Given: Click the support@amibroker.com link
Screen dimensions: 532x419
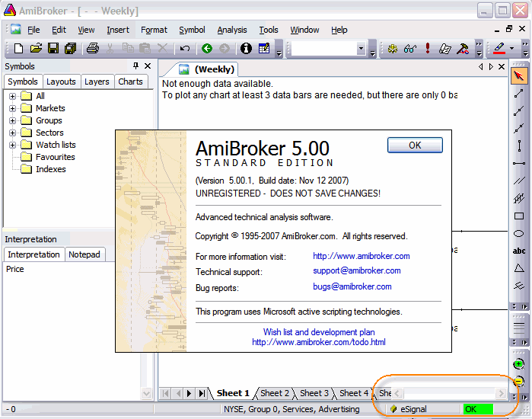Looking at the screenshot, I should 357,270.
